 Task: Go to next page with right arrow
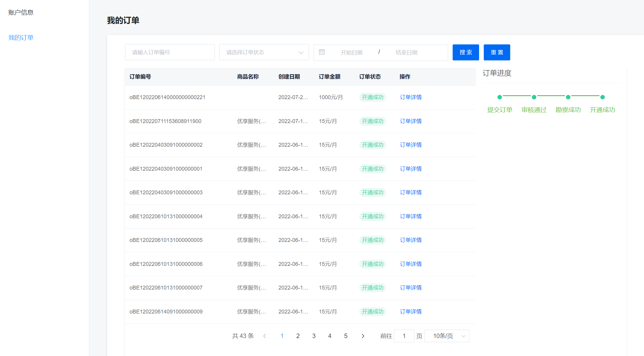363,336
